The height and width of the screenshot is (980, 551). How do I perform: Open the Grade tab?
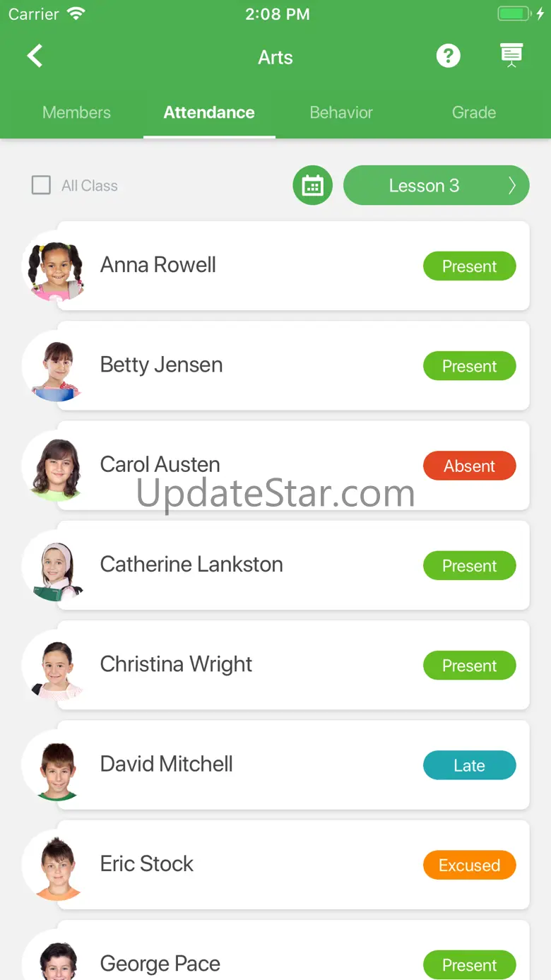[x=474, y=112]
